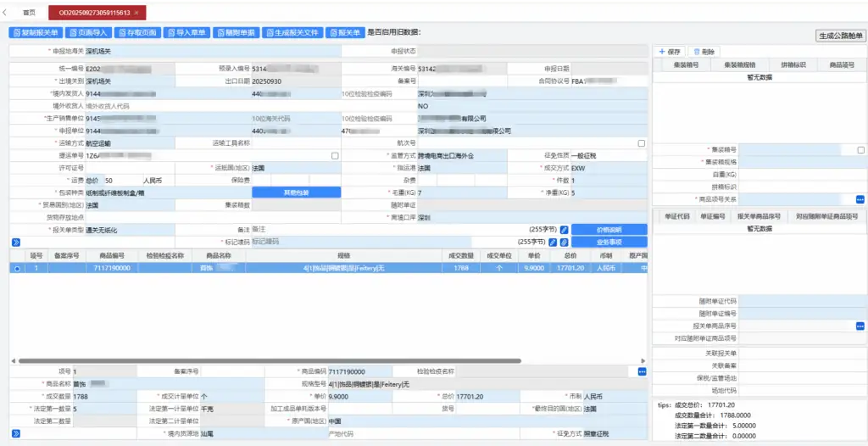Click the 件数 input field
Screen dimensions: 868x446
609,181
